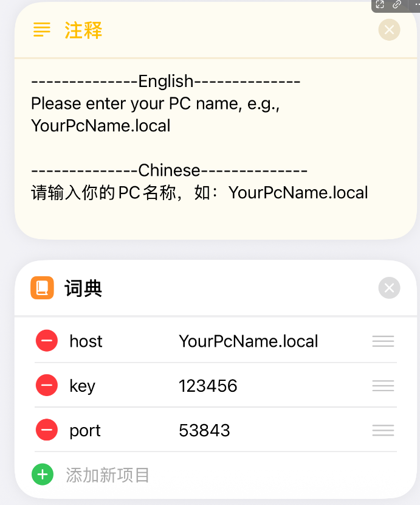Click the link icon at top right
This screenshot has width=420, height=505.
coord(397,5)
